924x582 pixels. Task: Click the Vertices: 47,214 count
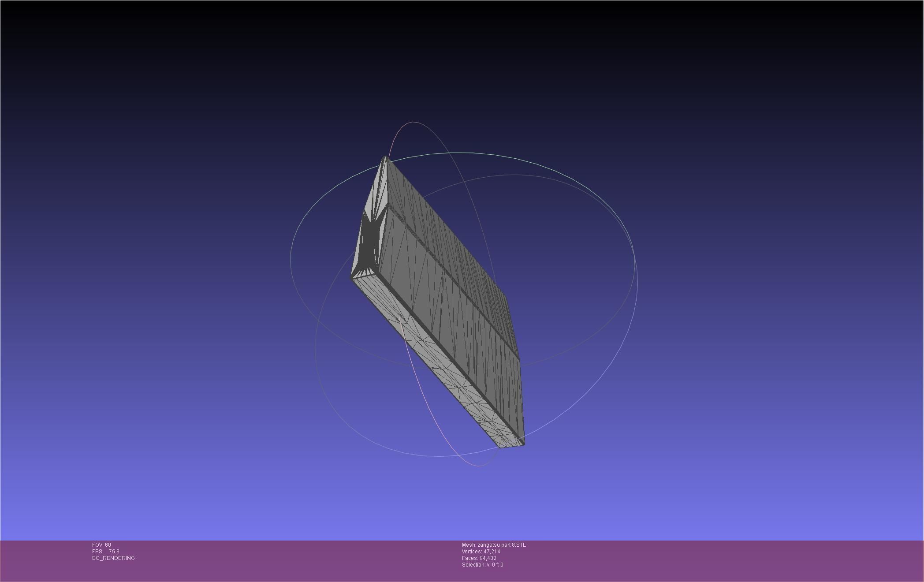point(481,552)
